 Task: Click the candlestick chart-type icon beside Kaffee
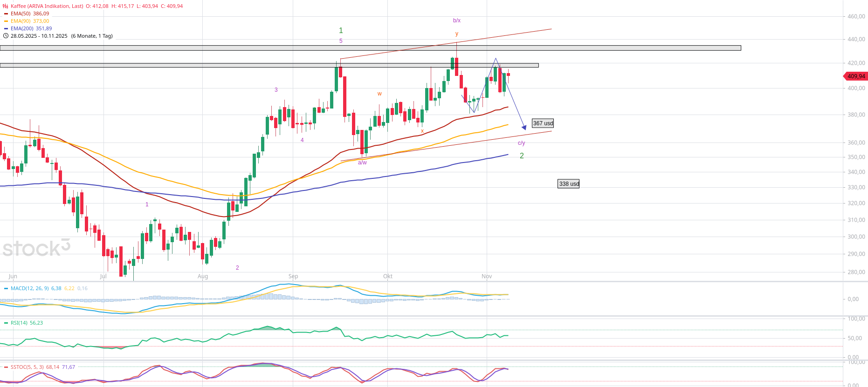pyautogui.click(x=6, y=6)
